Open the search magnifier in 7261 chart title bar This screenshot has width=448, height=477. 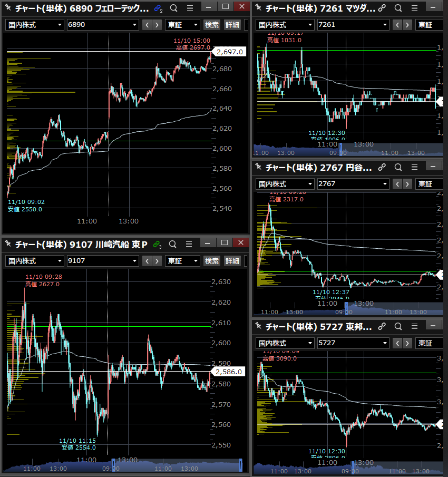pos(398,8)
